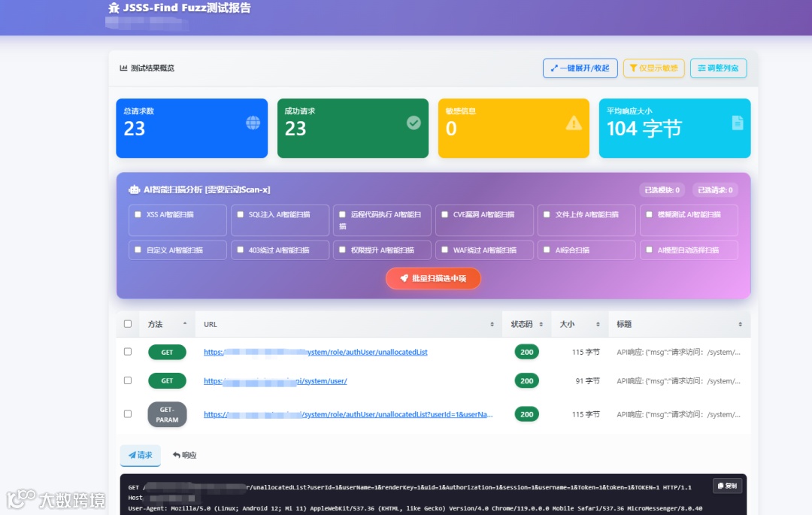The width and height of the screenshot is (812, 515).
Task: Click 仅显示敏感 filter button
Action: 653,68
